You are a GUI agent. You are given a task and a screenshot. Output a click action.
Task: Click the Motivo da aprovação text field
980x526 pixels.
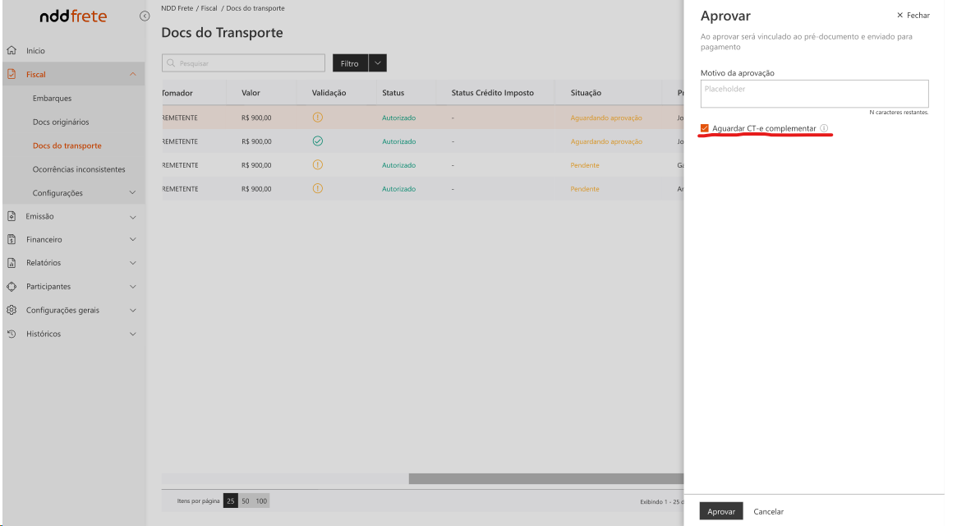pyautogui.click(x=814, y=94)
